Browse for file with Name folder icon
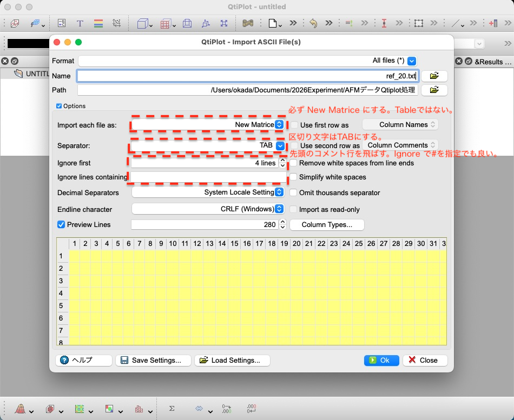Image resolution: width=514 pixels, height=420 pixels. coord(434,76)
